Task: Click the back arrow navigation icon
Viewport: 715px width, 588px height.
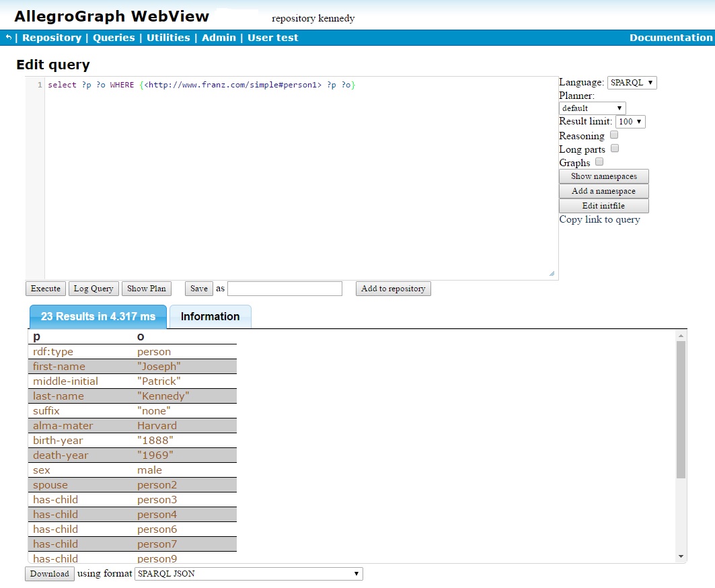Action: pos(7,37)
